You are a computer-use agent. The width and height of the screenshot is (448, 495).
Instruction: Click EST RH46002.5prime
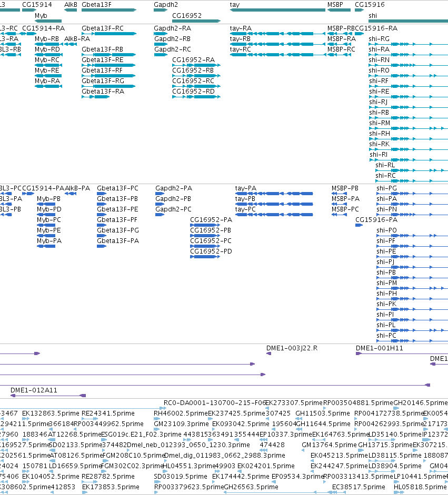(181, 413)
